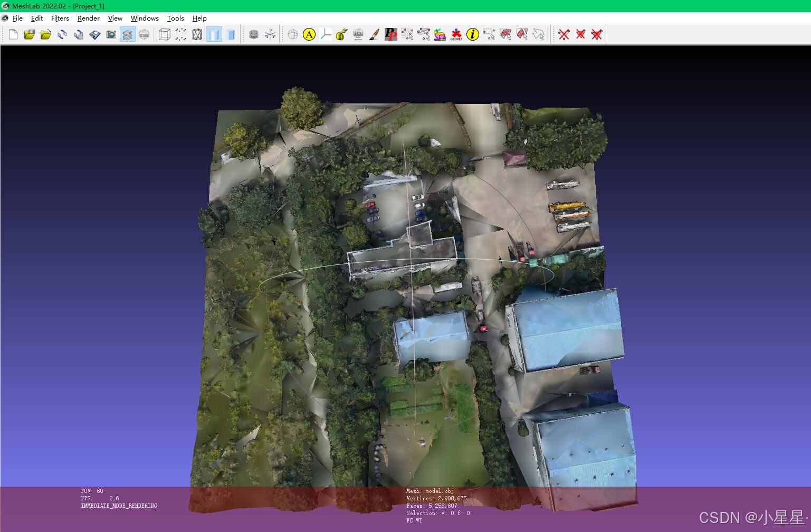Click the 'FPS: 2.6' readout
Image resolution: width=811 pixels, height=532 pixels.
100,498
